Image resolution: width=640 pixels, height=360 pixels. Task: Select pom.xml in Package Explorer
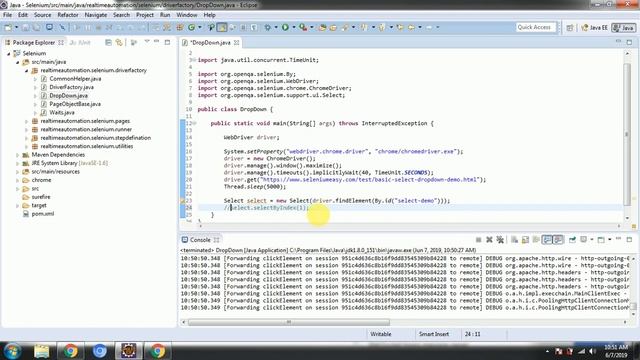pos(42,214)
